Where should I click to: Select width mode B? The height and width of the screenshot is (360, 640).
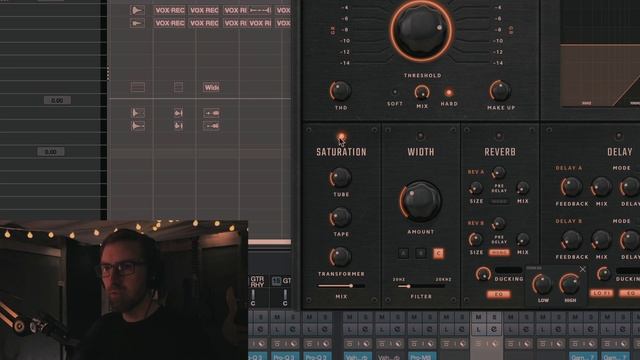pos(421,253)
